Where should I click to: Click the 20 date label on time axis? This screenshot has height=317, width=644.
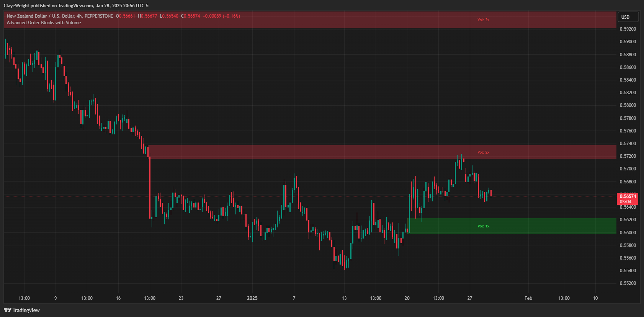[407, 298]
